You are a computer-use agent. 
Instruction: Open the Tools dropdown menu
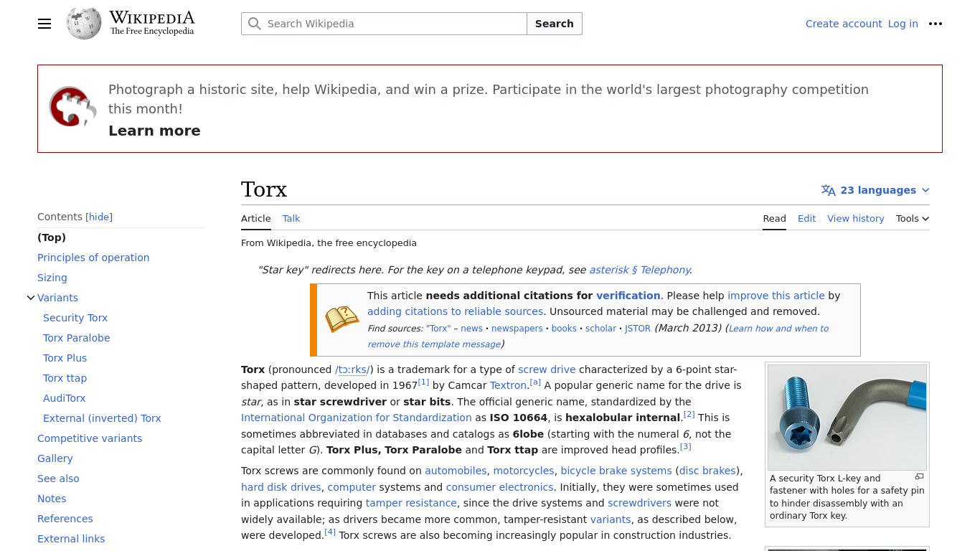[x=913, y=219]
